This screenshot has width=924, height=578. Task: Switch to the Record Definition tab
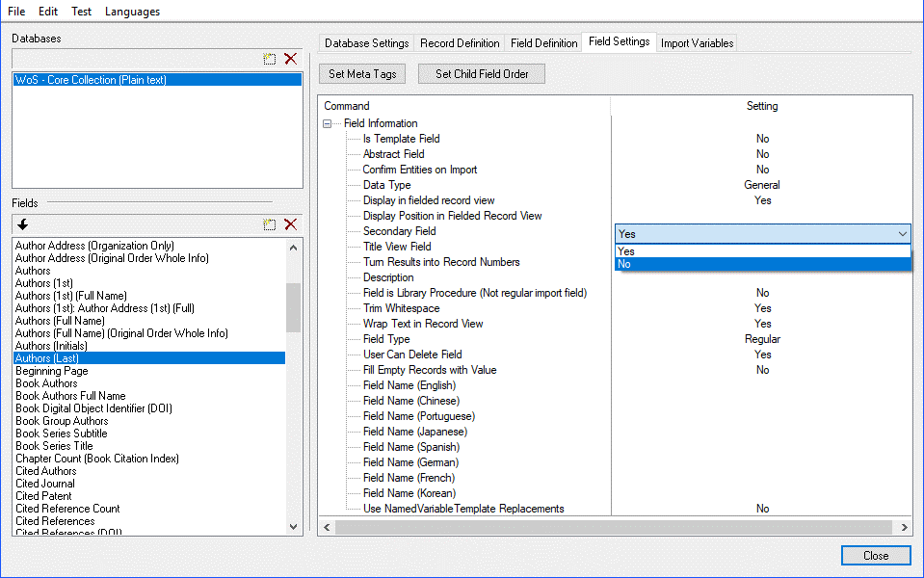click(x=460, y=42)
